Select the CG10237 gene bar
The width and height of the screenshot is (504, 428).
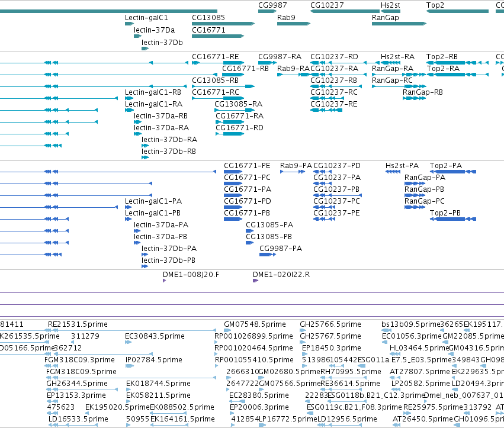tap(345, 11)
